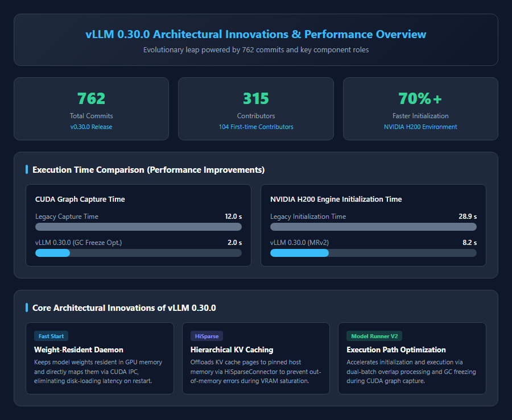This screenshot has width=512, height=420.
Task: Select the "vLLM 0.30.0 (MRv2)" label
Action: click(x=299, y=243)
